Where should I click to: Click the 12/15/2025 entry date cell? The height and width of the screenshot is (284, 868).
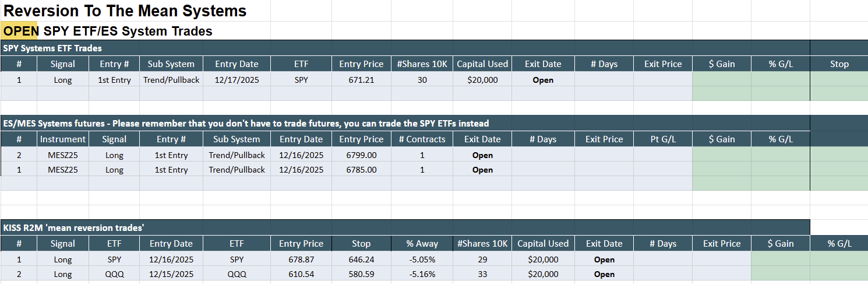click(171, 274)
